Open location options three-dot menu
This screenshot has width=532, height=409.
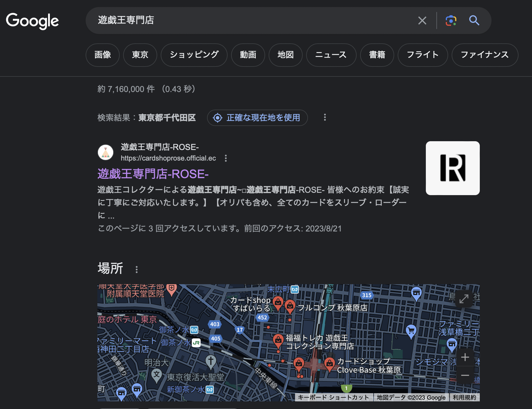point(325,117)
